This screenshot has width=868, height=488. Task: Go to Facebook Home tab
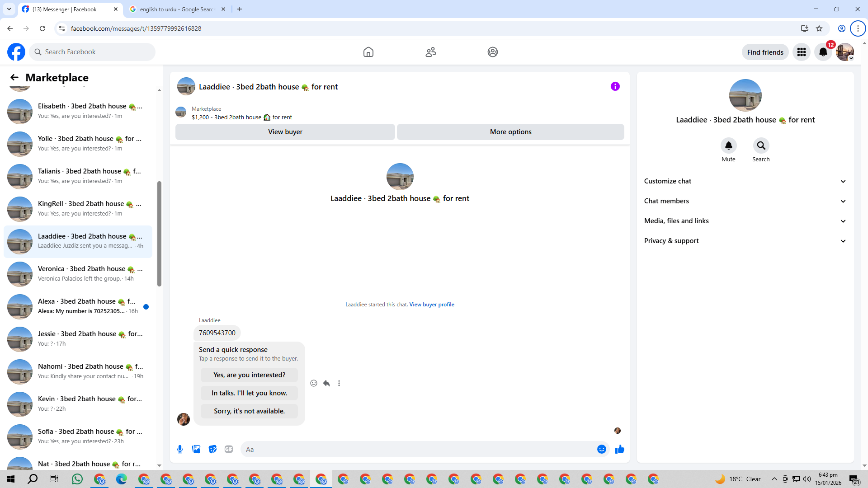(x=368, y=52)
